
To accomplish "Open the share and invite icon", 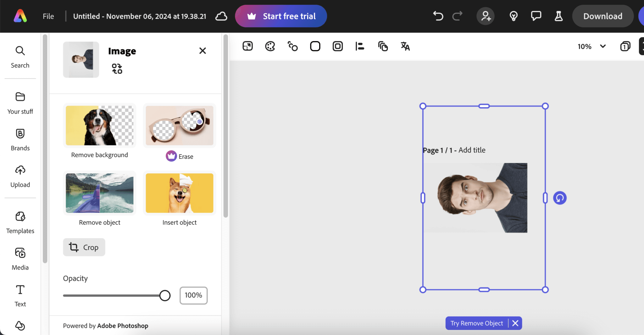I will (x=485, y=16).
